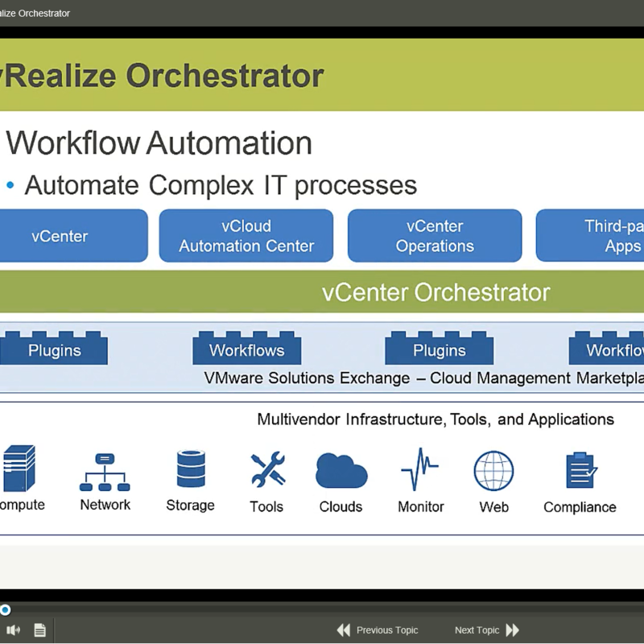The image size is (644, 644).
Task: Go to Previous Topic
Action: [x=378, y=630]
